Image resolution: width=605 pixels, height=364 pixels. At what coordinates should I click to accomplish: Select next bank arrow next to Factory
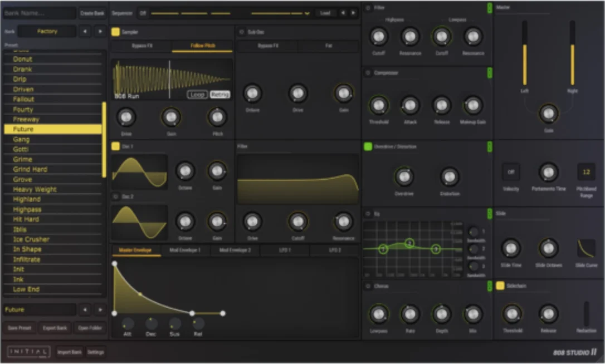click(x=100, y=31)
